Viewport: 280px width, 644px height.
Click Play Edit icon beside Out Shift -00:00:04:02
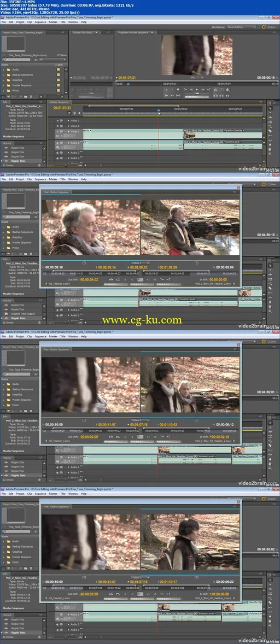[x=110, y=280]
